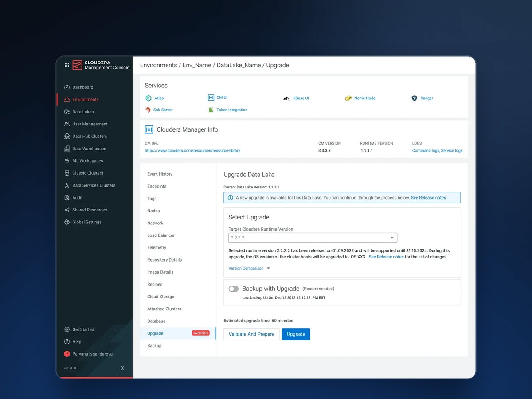The image size is (532, 399).
Task: Open the Command logs link
Action: coord(426,151)
